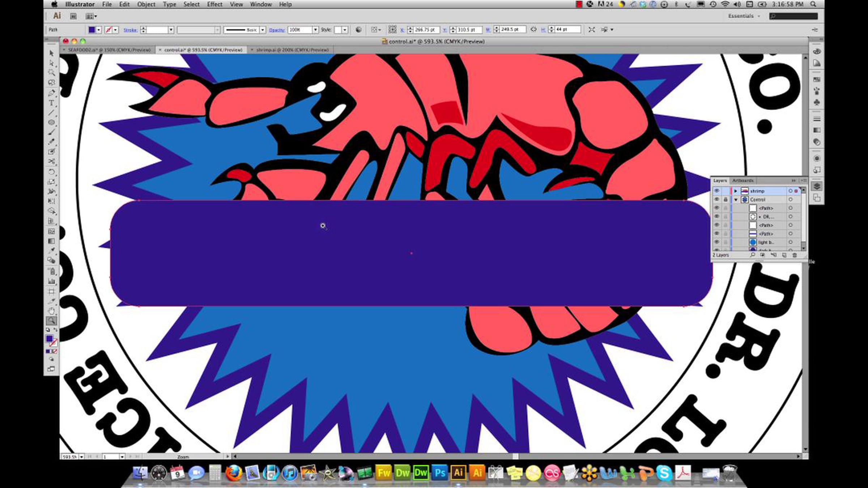Collapse the Control layer
The width and height of the screenshot is (868, 488).
coord(735,200)
